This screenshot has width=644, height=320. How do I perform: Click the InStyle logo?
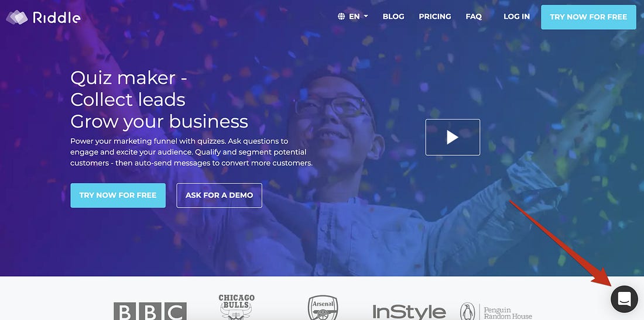[409, 312]
